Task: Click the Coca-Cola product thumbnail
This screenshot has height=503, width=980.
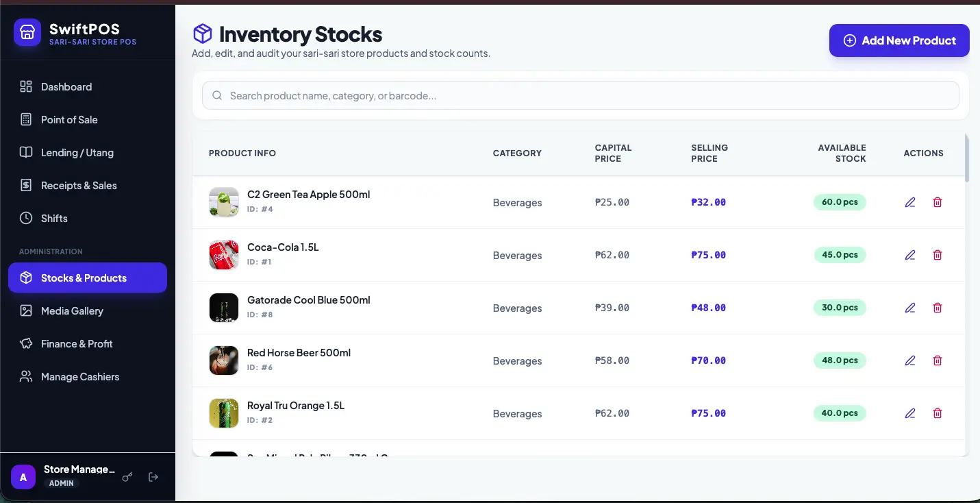Action: pyautogui.click(x=224, y=255)
